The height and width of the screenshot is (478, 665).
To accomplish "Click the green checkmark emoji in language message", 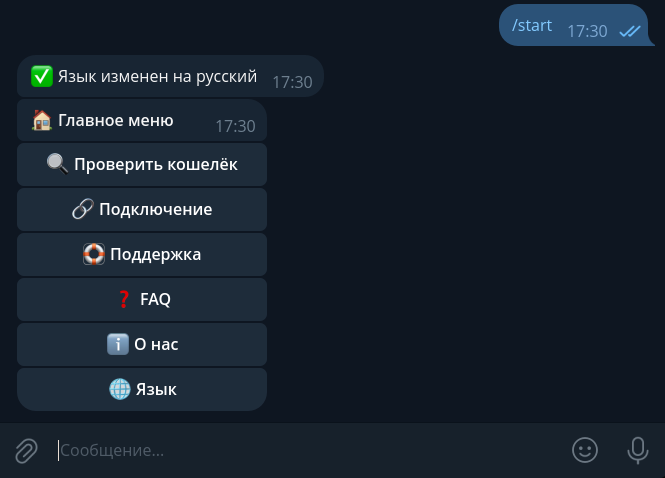I will point(41,76).
